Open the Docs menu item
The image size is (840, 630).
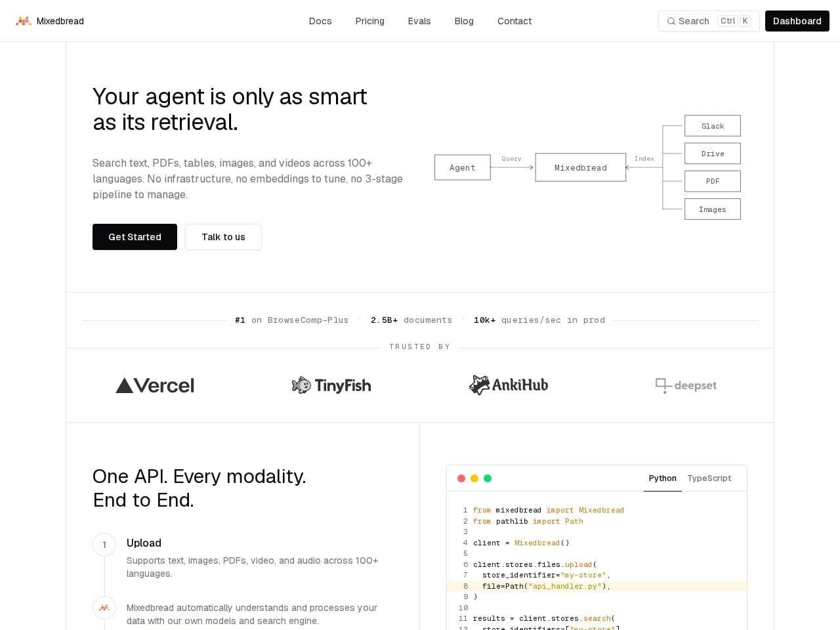[x=320, y=21]
